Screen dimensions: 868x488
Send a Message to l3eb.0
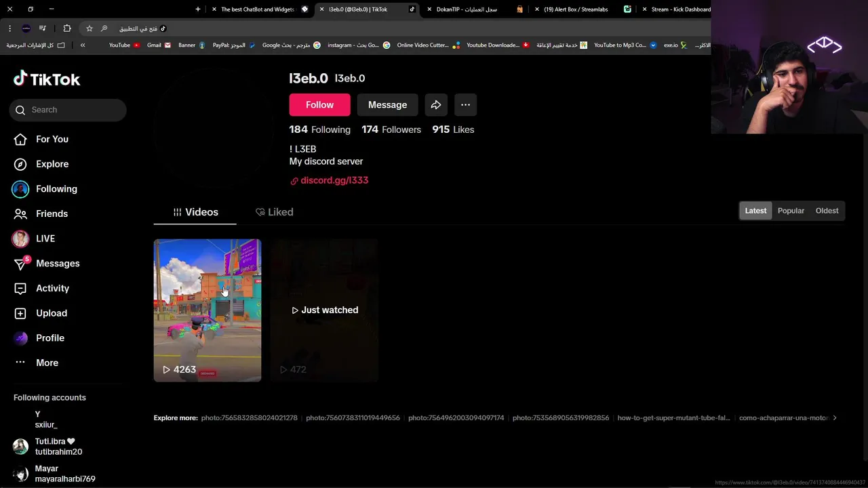[387, 105]
